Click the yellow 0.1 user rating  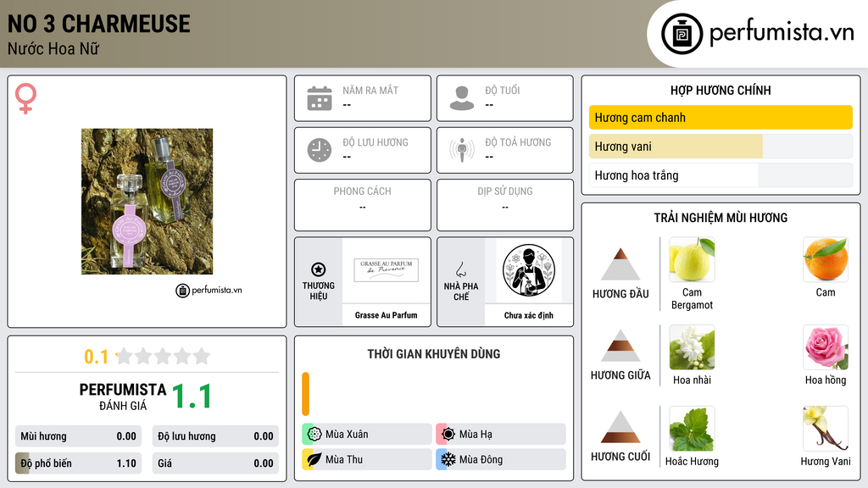tap(96, 357)
